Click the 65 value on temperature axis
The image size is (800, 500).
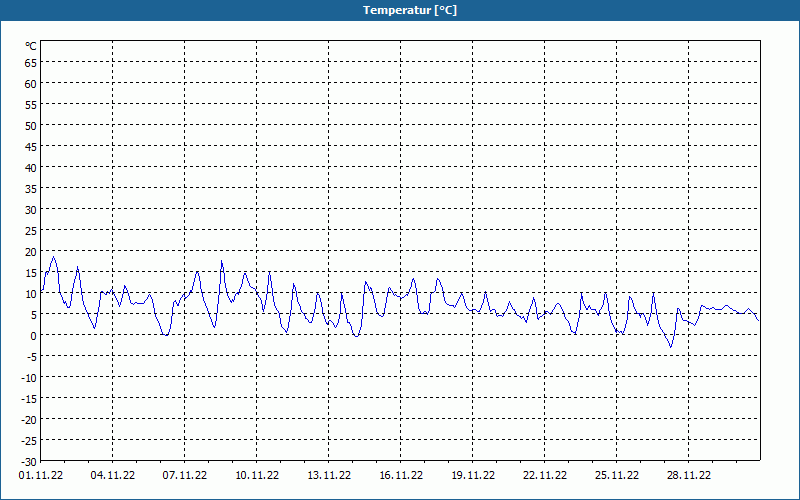point(31,63)
